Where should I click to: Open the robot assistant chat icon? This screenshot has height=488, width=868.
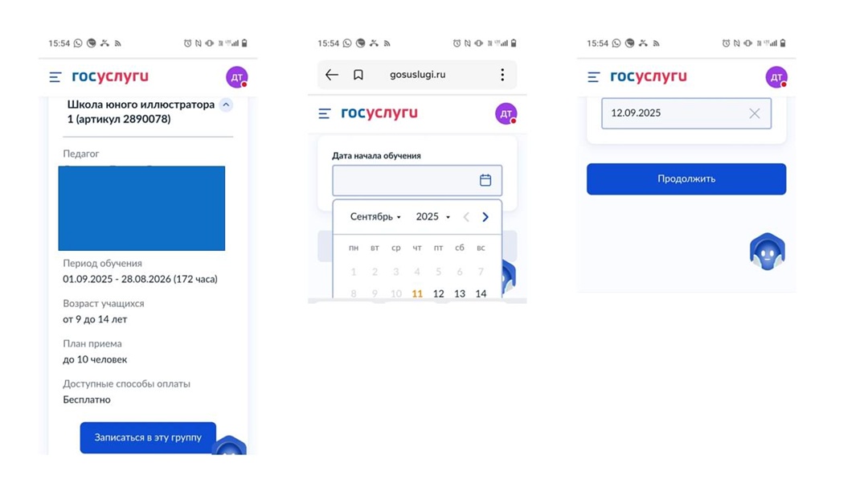click(768, 252)
